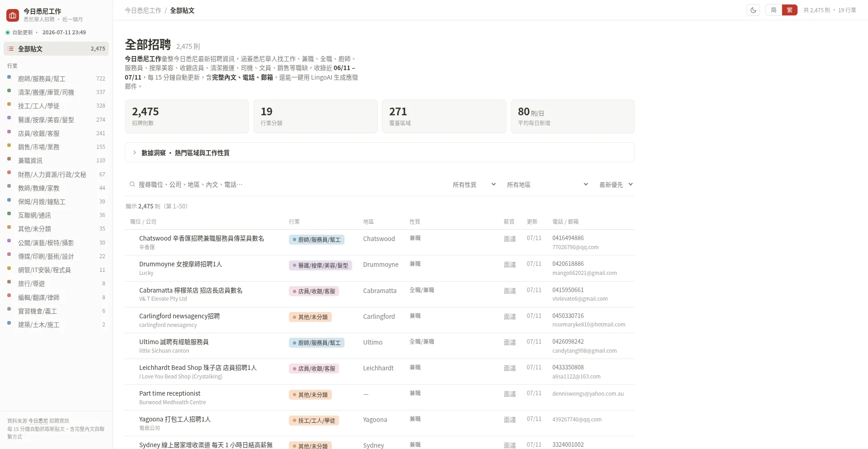The height and width of the screenshot is (449, 868).
Task: Click the red briefcase app logo
Action: coord(13,15)
